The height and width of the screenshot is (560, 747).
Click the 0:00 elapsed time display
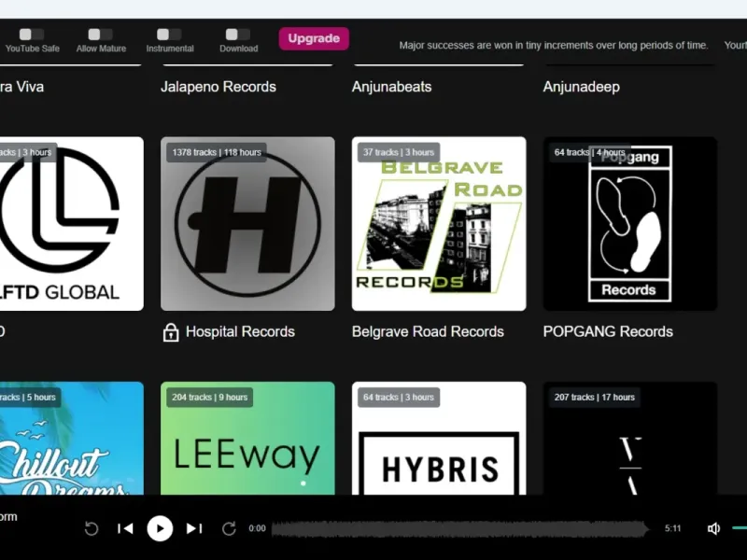point(258,528)
